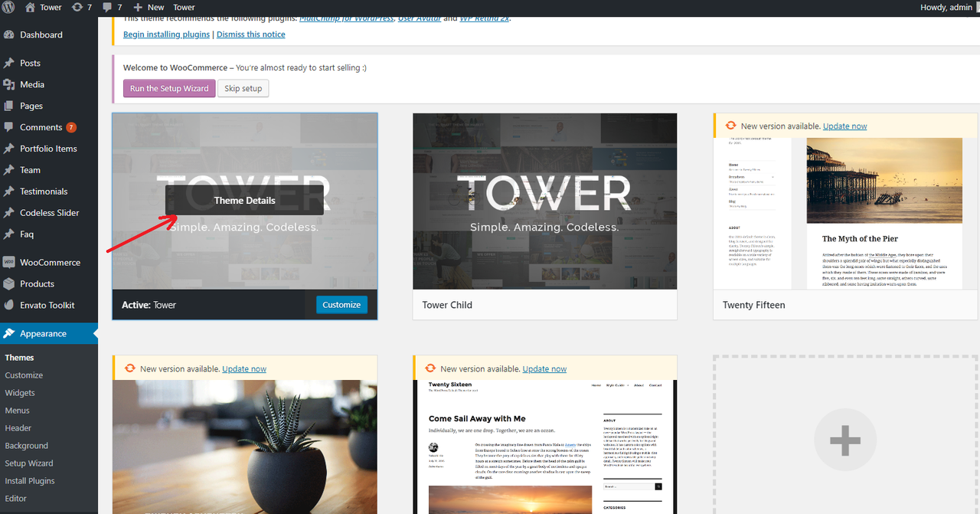
Task: Click the Envato Toolkit leaf icon
Action: (x=9, y=305)
